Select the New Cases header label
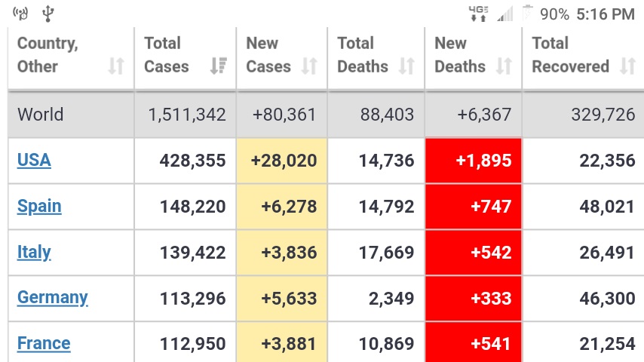 coord(268,54)
